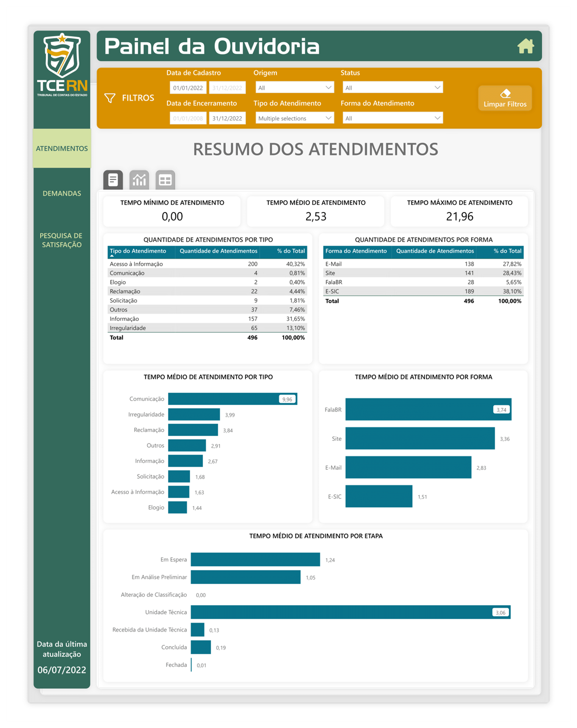The width and height of the screenshot is (577, 728).
Task: Click the Informação bar showing 2,67
Action: tap(186, 461)
